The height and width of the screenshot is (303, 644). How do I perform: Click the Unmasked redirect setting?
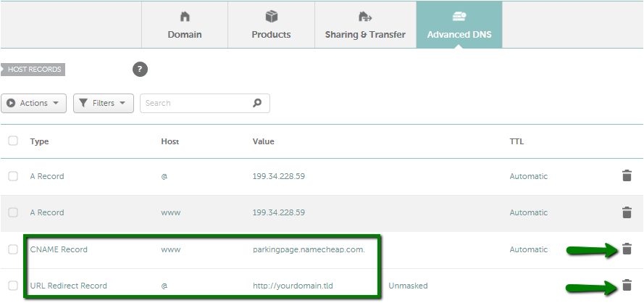(409, 286)
